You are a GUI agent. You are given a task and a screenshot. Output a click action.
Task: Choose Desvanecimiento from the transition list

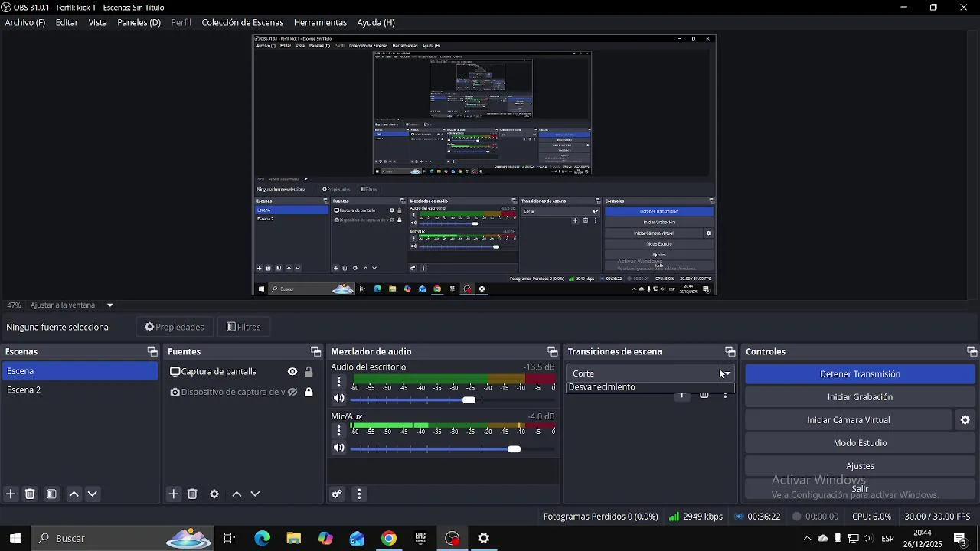point(650,387)
